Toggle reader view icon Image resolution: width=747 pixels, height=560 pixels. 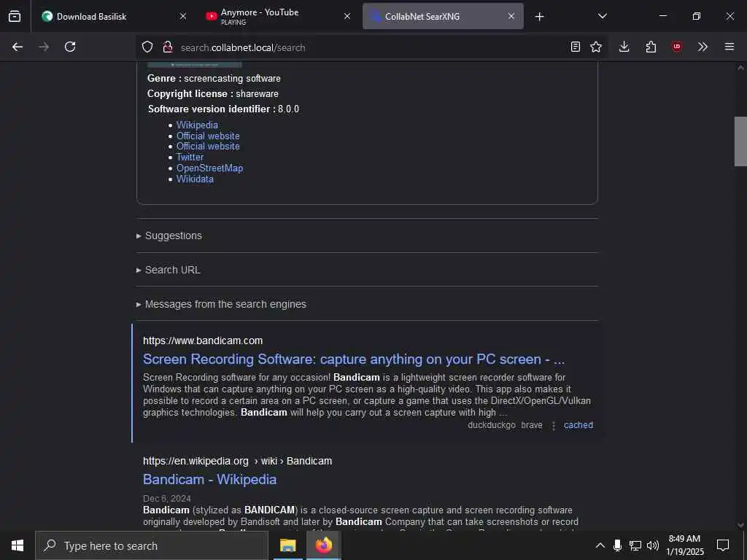tap(576, 47)
